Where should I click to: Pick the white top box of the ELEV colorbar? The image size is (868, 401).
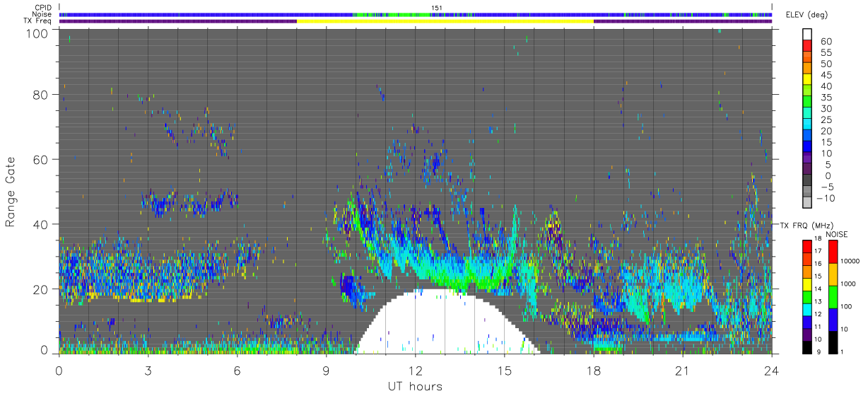pyautogui.click(x=807, y=34)
